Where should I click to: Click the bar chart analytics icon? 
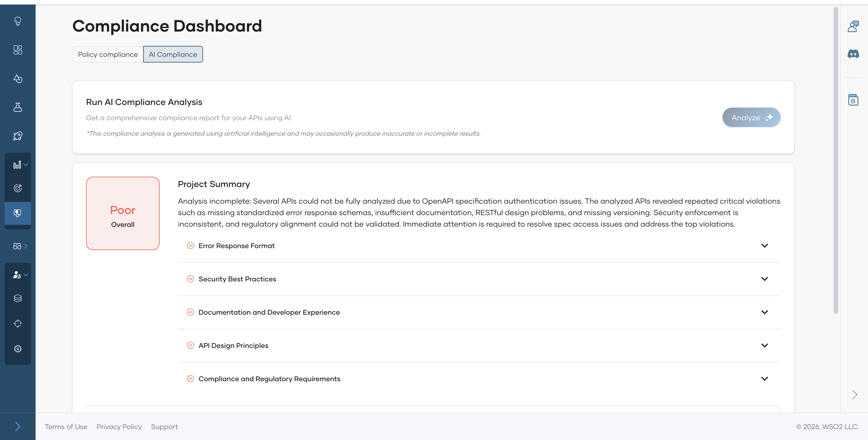point(17,165)
